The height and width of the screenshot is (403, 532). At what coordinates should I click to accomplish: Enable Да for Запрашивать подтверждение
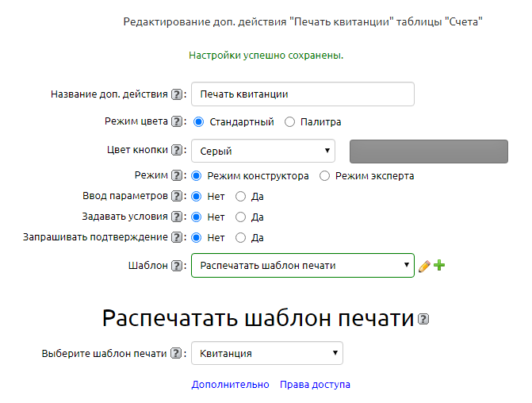241,237
